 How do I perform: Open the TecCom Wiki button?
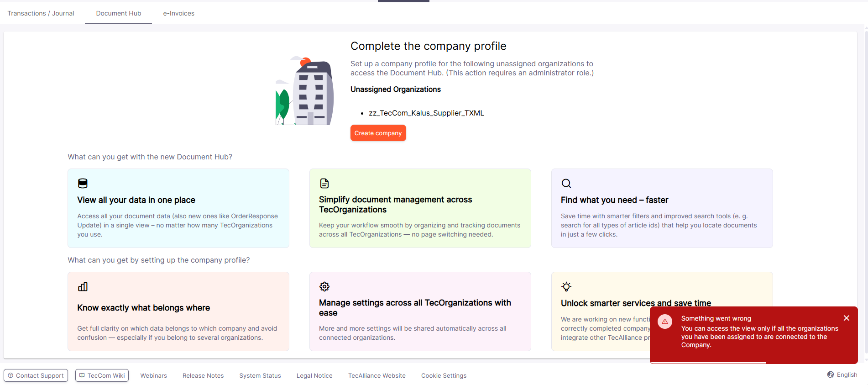(x=102, y=375)
